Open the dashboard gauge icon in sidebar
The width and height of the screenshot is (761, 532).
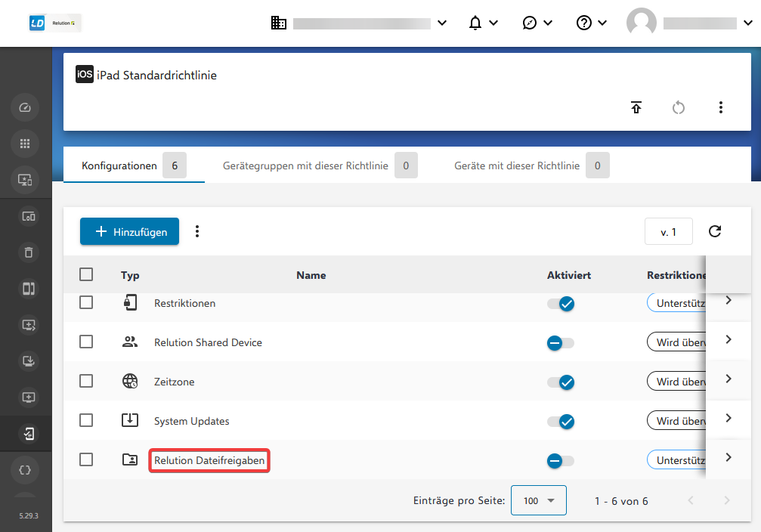click(x=25, y=107)
